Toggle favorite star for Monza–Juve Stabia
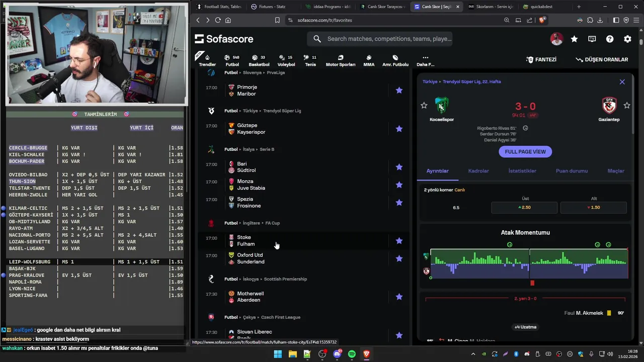Image resolution: width=644 pixels, height=362 pixels. click(399, 185)
